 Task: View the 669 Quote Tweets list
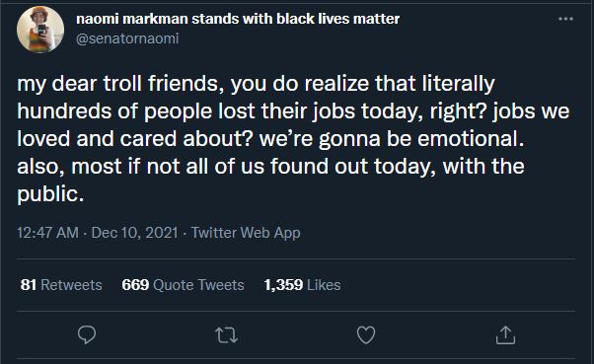click(183, 285)
